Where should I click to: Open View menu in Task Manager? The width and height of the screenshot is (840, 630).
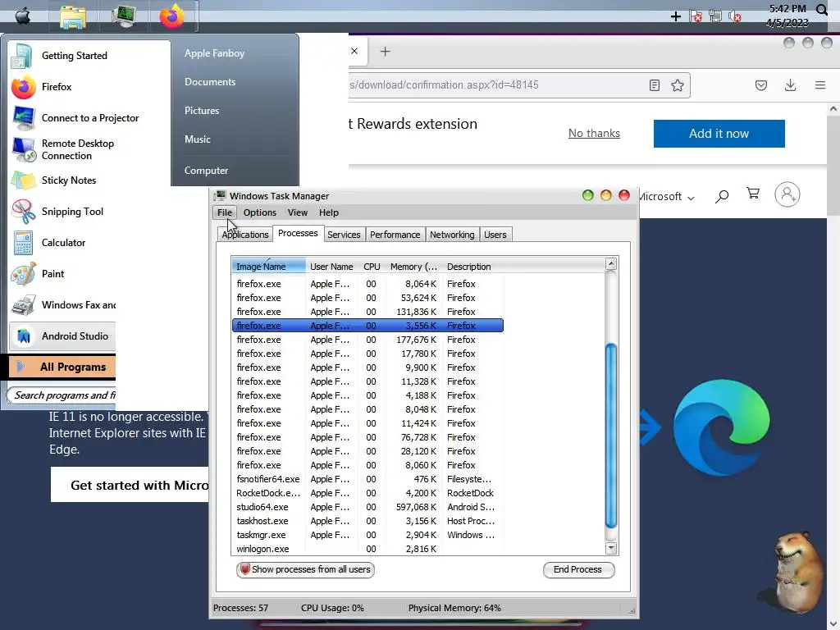pos(297,212)
